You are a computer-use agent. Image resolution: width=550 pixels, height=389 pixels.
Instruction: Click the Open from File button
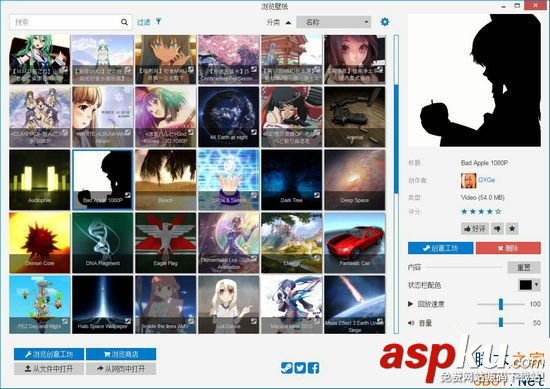49,369
